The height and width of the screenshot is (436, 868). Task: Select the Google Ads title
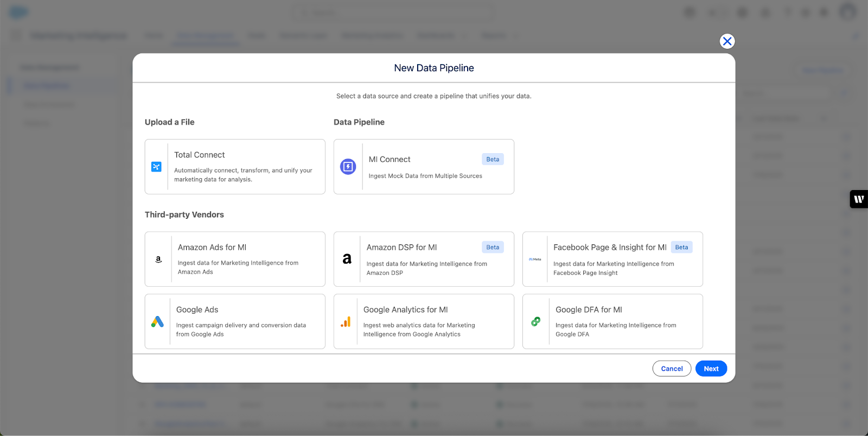pos(197,309)
